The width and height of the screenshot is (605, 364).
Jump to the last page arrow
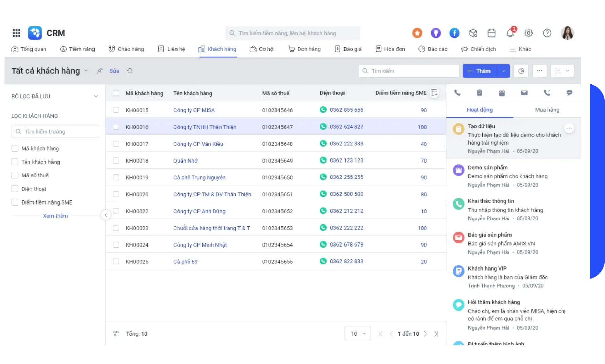pyautogui.click(x=436, y=334)
